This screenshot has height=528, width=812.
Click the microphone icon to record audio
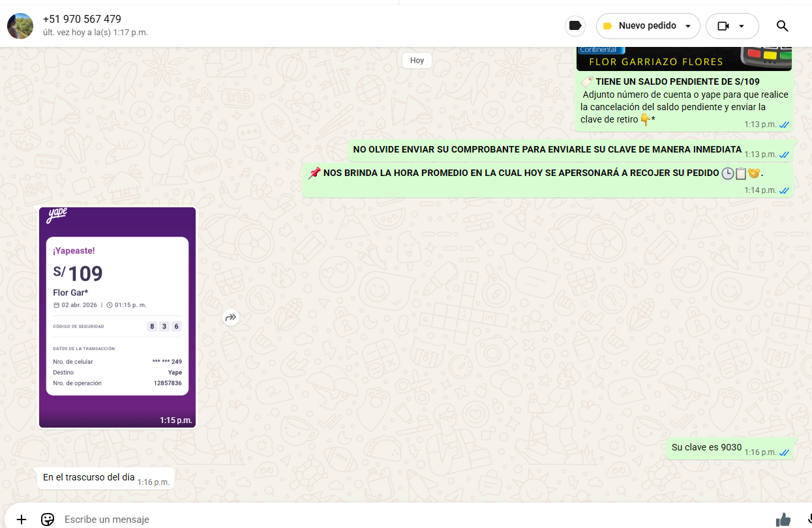click(x=808, y=519)
